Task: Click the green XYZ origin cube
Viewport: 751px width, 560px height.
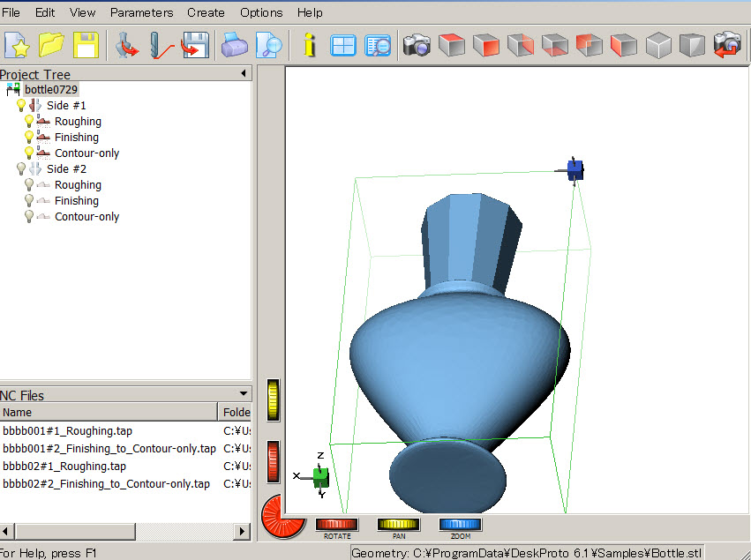Action: click(321, 477)
